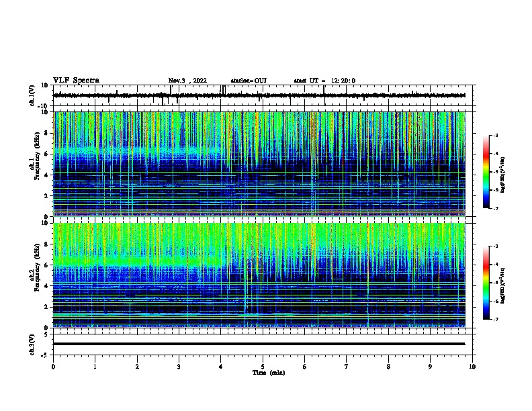
Task: Click the ch.2 colorbar log(PSD) label
Action: pyautogui.click(x=502, y=285)
